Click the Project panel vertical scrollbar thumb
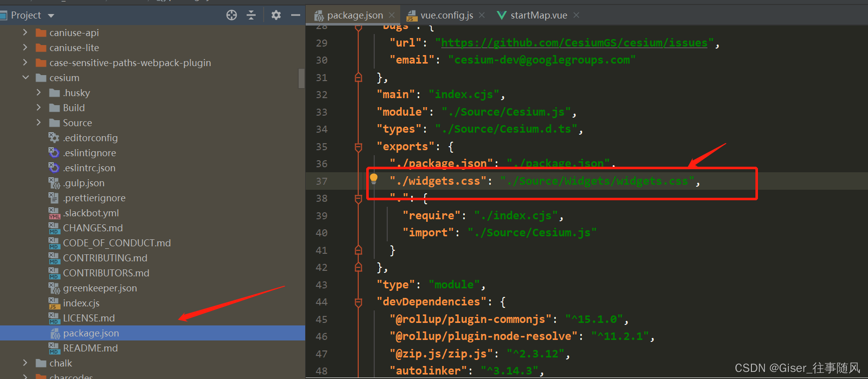 [302, 79]
